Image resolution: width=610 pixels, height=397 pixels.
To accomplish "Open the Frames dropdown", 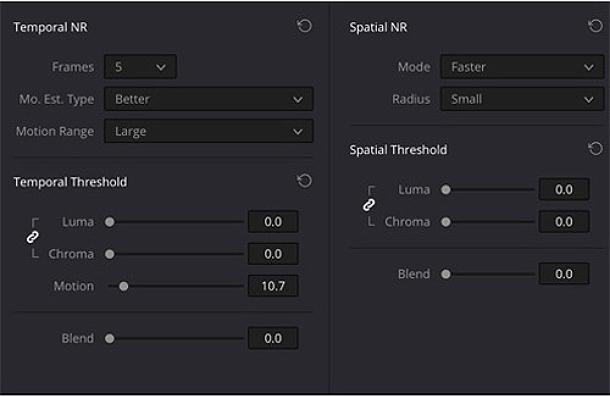I will 140,67.
